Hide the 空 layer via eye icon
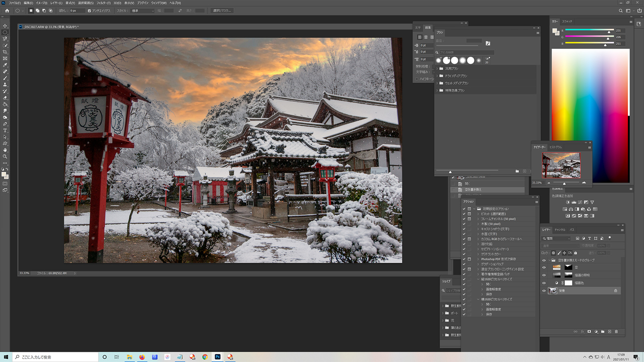This screenshot has height=362, width=644. (x=544, y=267)
